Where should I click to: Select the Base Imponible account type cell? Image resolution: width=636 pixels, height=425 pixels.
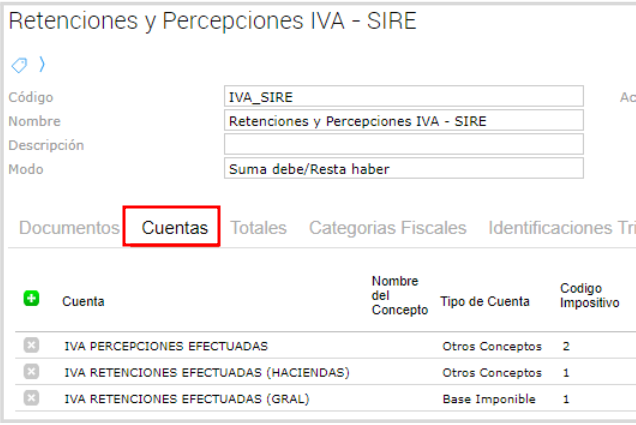(x=491, y=398)
